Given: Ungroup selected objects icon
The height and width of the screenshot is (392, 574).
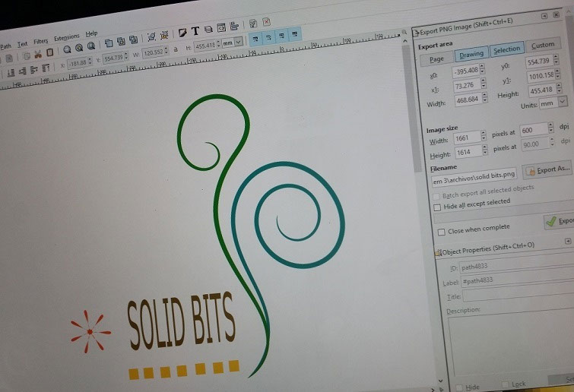Looking at the screenshot, I should pyautogui.click(x=164, y=35).
